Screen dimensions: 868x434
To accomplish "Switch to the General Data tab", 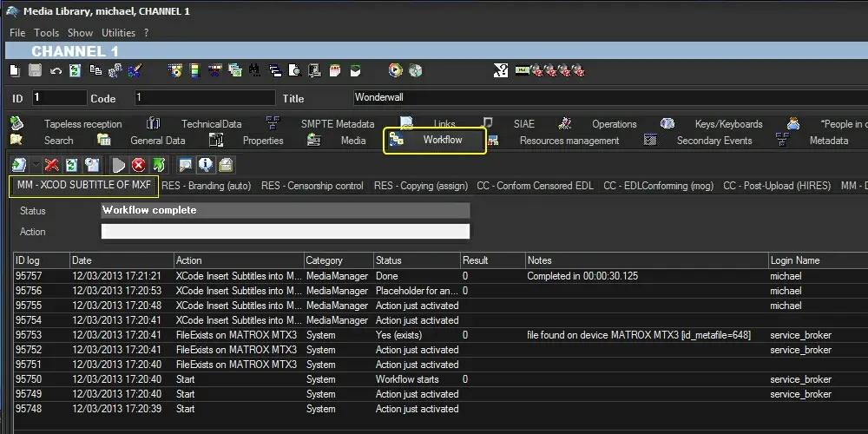I will point(157,141).
